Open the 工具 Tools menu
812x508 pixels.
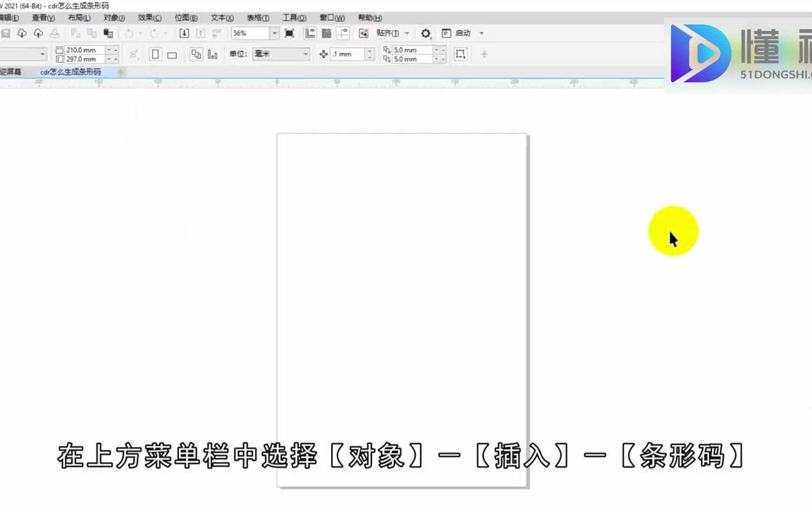(294, 18)
